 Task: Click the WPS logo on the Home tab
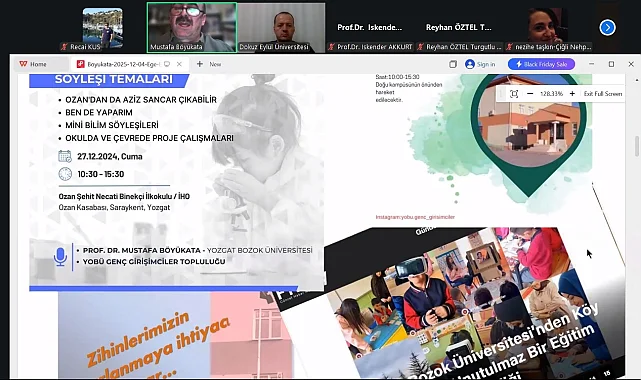tap(23, 64)
